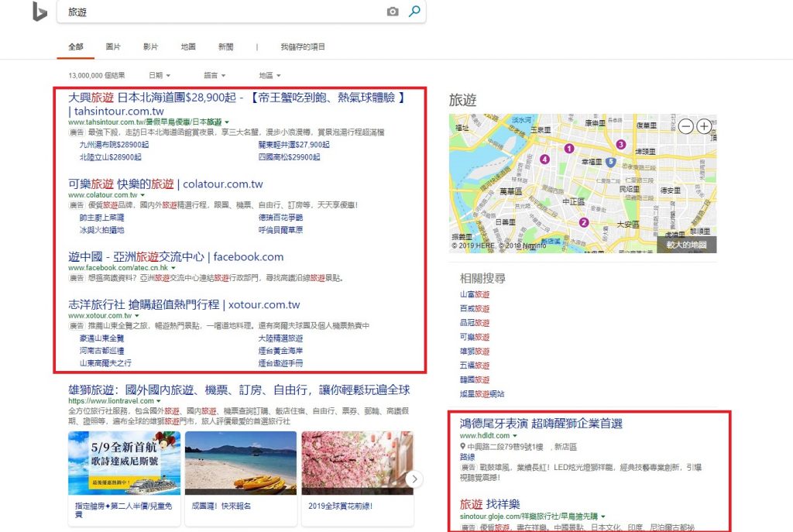Expand arrow next to www.xotour.com.tw URL
Viewport: 793px width, 532px height.
(x=137, y=316)
